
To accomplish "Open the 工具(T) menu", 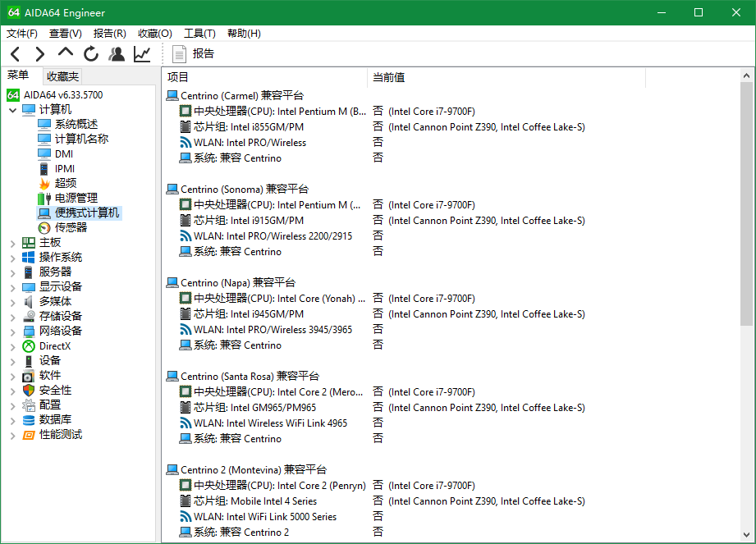I will coord(199,34).
